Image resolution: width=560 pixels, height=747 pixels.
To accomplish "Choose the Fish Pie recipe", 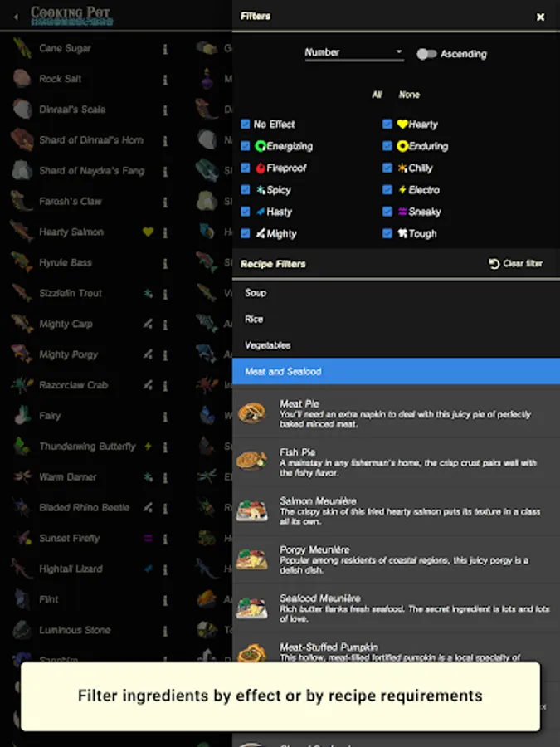I will 397,461.
